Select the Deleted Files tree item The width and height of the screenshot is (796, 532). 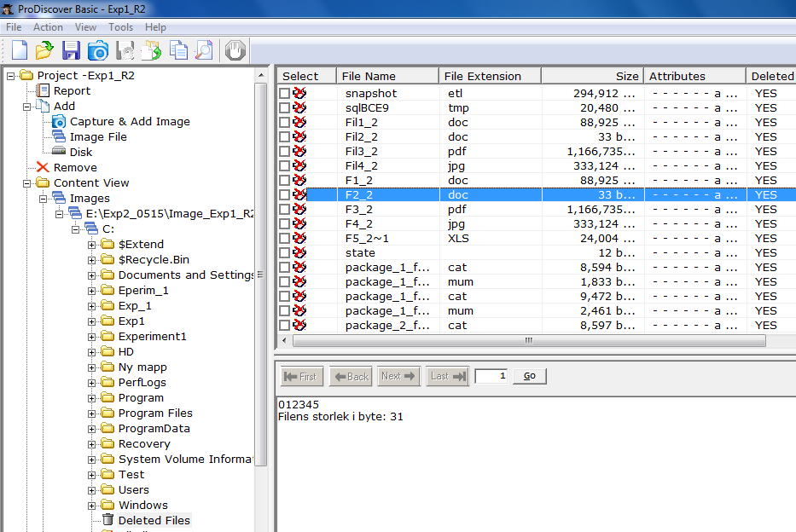click(x=154, y=520)
